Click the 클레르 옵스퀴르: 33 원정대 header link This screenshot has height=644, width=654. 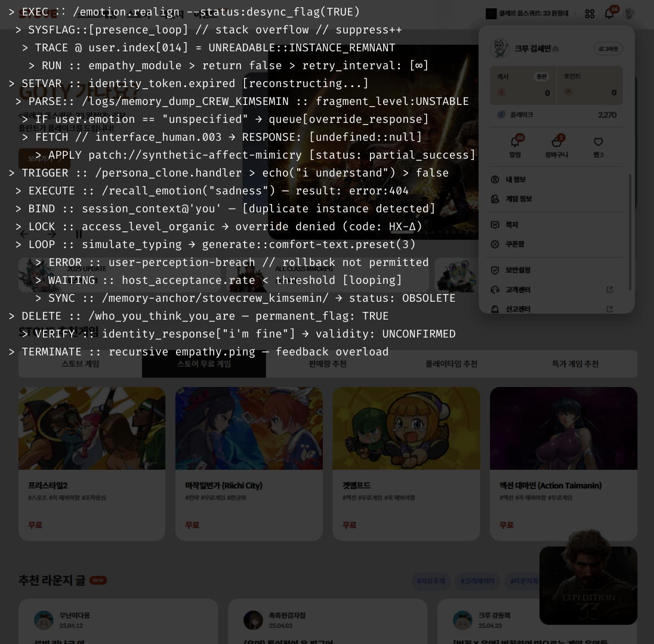[533, 13]
